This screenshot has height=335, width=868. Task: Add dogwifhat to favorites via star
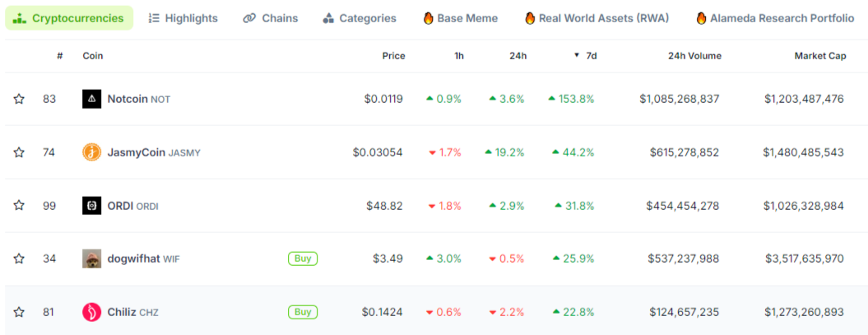click(19, 258)
